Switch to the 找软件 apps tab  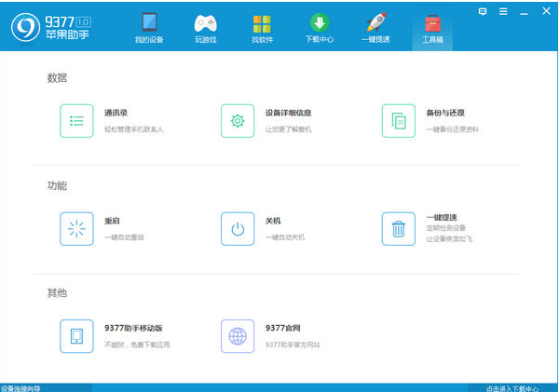262,28
